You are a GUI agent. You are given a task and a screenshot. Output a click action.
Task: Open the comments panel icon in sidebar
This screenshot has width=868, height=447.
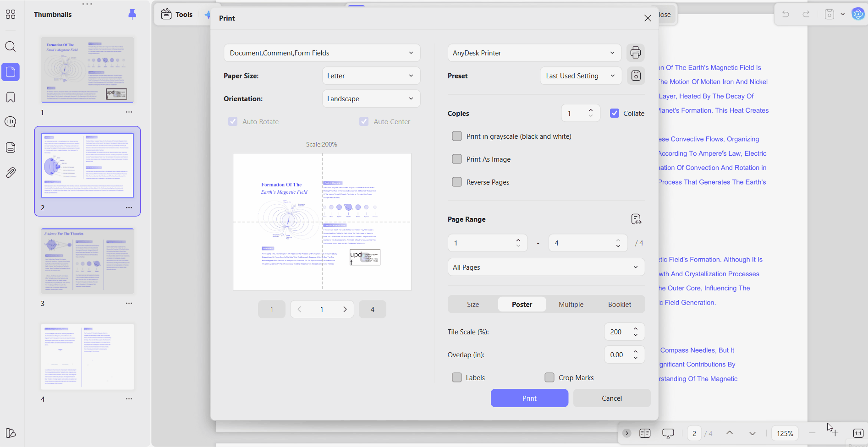[11, 122]
